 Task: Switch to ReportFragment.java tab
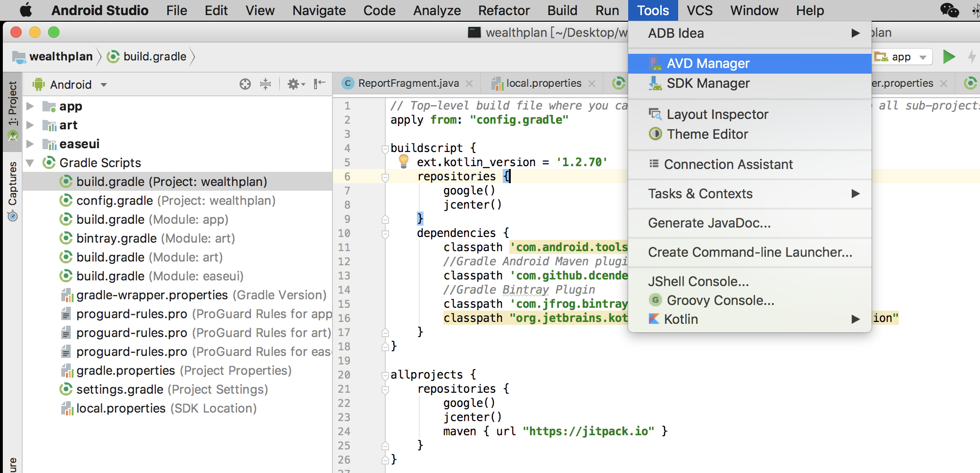(408, 84)
